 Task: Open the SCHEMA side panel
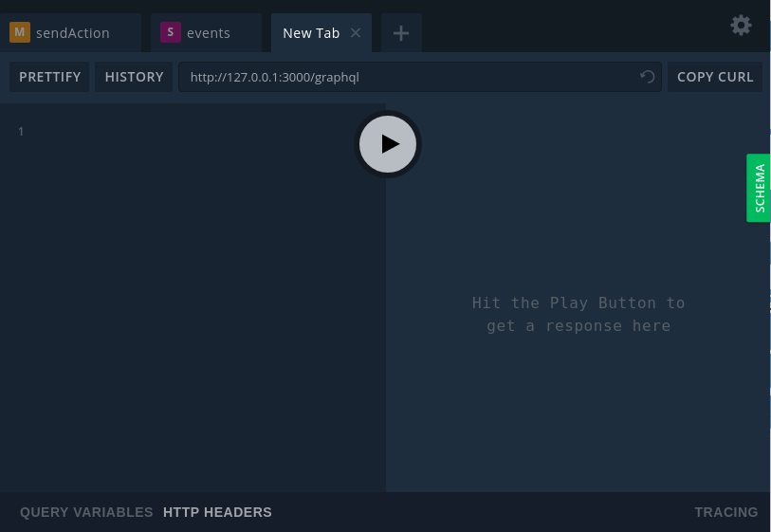(x=759, y=188)
